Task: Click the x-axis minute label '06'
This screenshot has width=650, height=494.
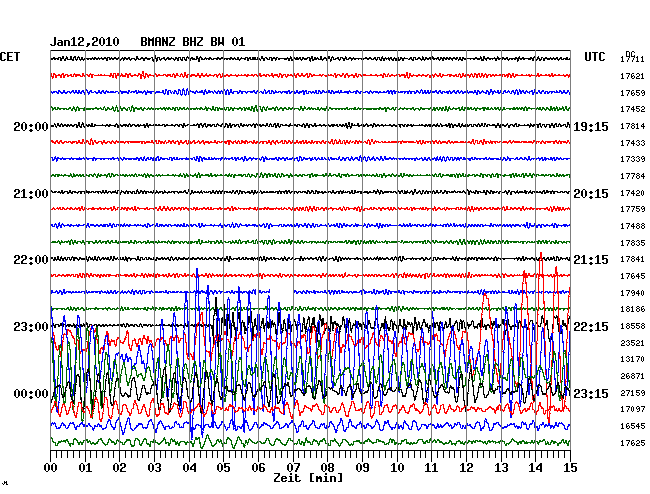Action: pyautogui.click(x=258, y=468)
